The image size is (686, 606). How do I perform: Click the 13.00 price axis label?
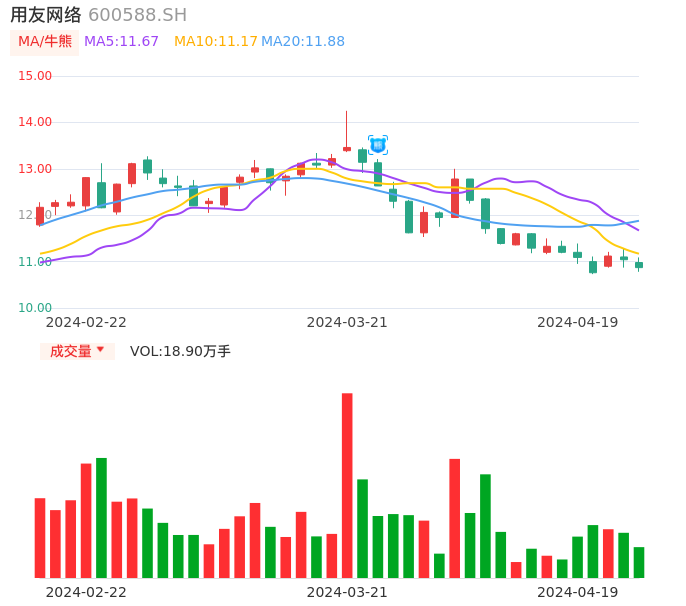(x=35, y=169)
